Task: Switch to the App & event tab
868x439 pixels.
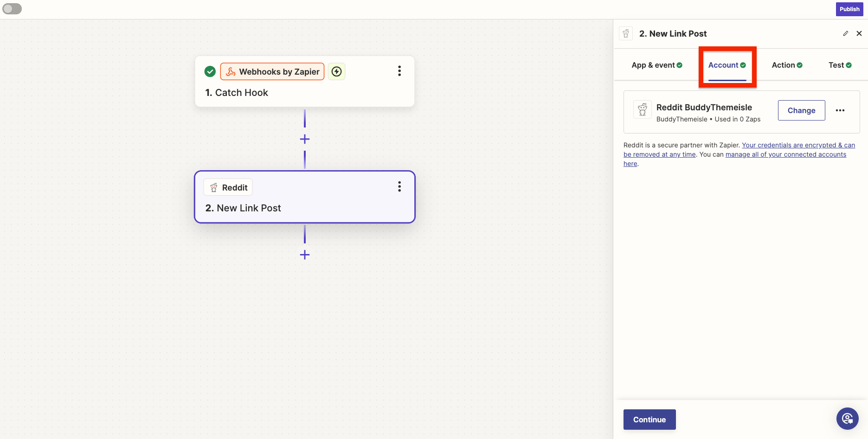Action: [656, 65]
